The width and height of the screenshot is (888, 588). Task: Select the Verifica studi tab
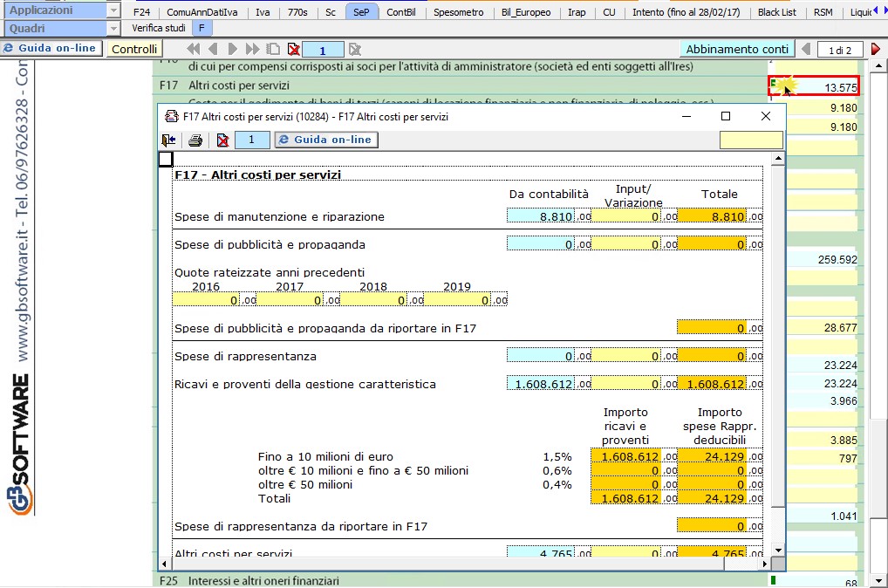[x=158, y=28]
